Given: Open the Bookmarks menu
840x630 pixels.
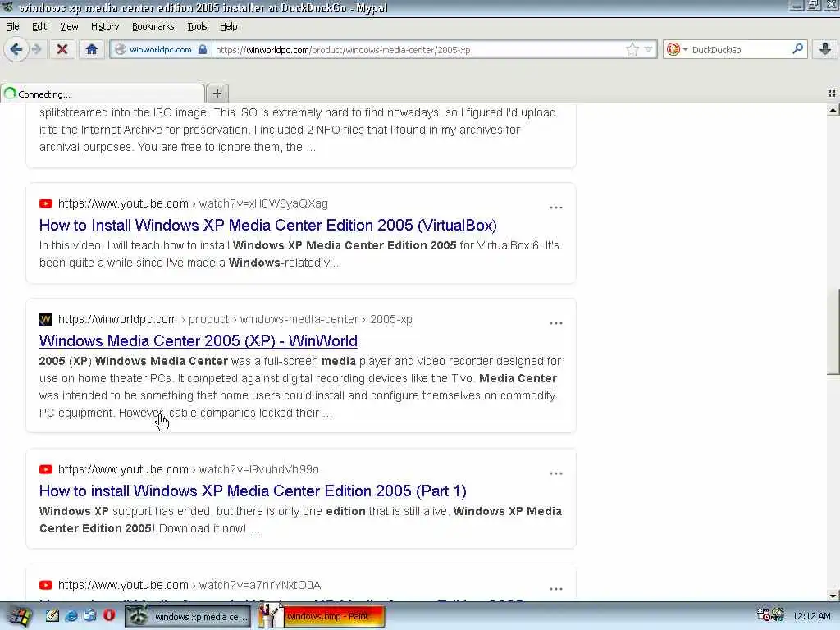Looking at the screenshot, I should (153, 26).
